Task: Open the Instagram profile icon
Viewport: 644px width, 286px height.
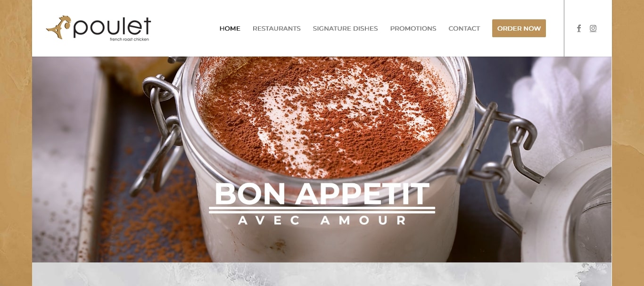Action: (593, 28)
